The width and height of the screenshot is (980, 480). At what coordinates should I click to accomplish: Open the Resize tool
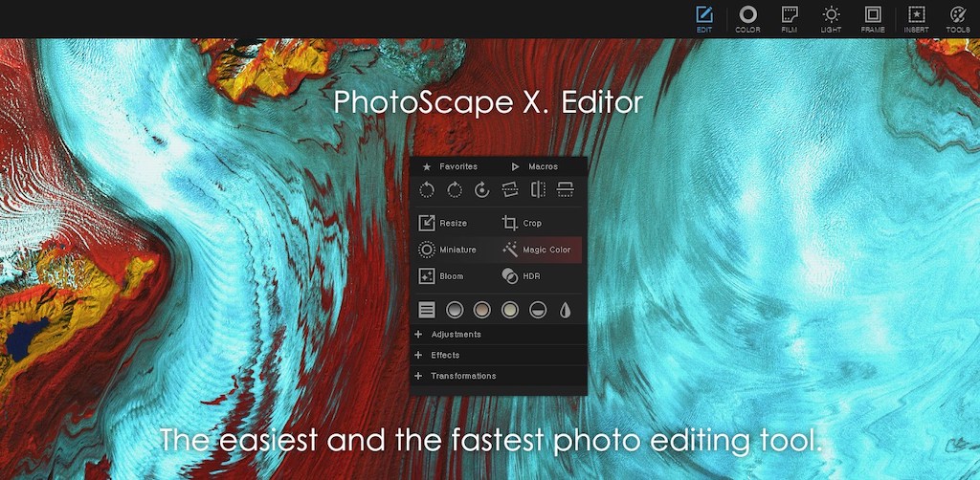click(x=444, y=223)
